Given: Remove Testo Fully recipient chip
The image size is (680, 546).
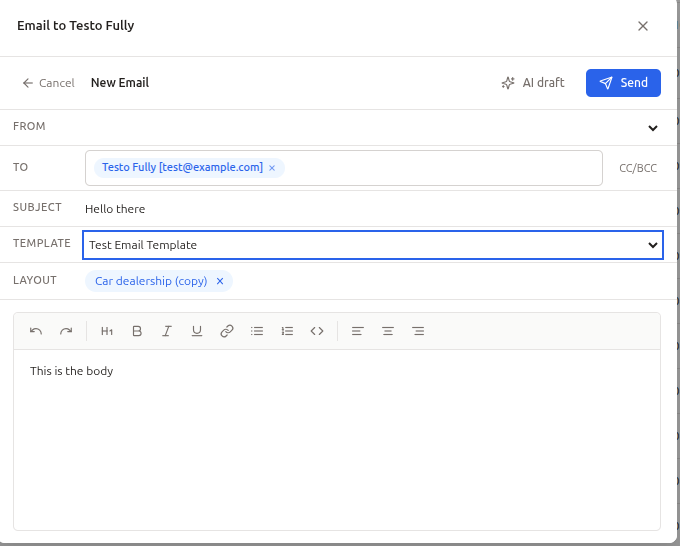Looking at the screenshot, I should [272, 168].
